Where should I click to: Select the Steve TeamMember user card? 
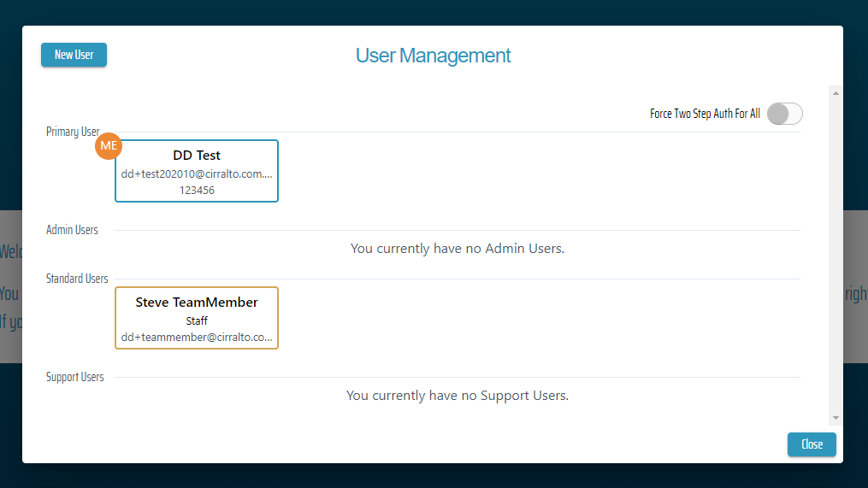197,317
